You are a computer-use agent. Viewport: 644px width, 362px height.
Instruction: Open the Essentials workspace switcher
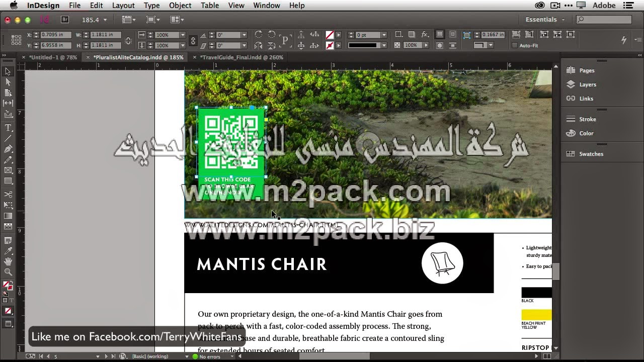tap(544, 20)
